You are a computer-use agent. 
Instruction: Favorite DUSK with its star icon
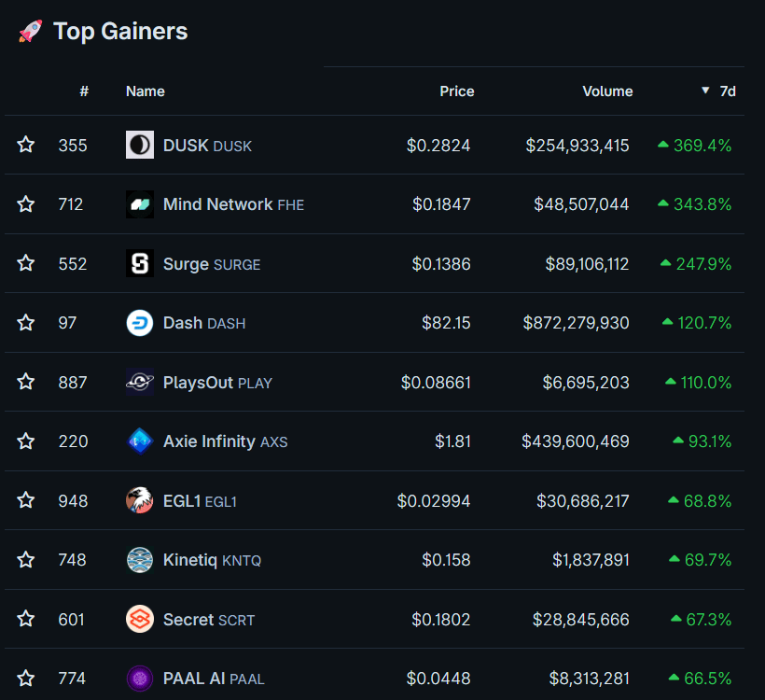click(26, 145)
